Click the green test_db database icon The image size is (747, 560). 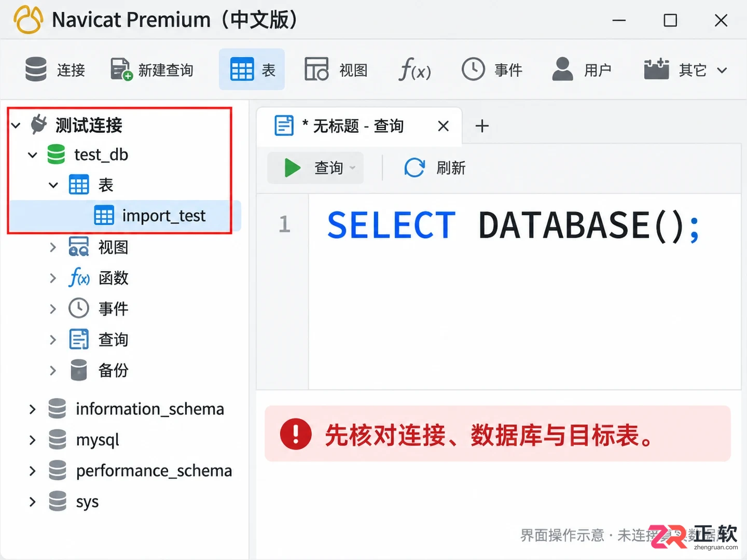click(56, 155)
